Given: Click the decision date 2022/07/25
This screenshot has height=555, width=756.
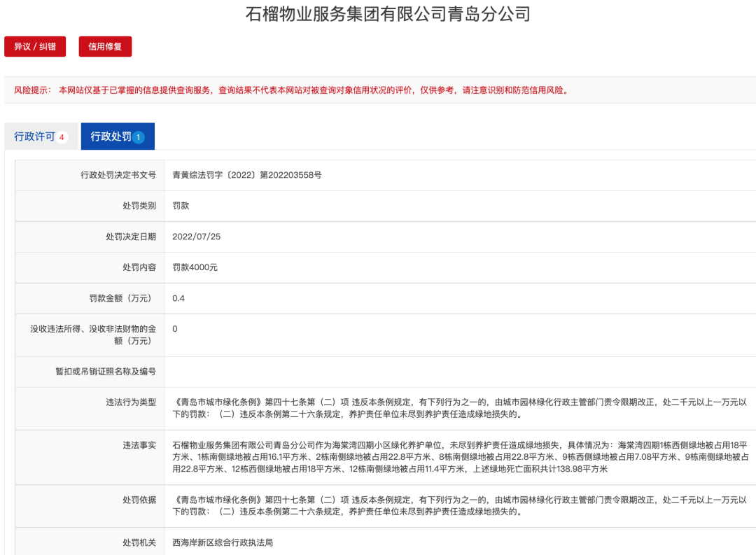Looking at the screenshot, I should click(x=196, y=237).
